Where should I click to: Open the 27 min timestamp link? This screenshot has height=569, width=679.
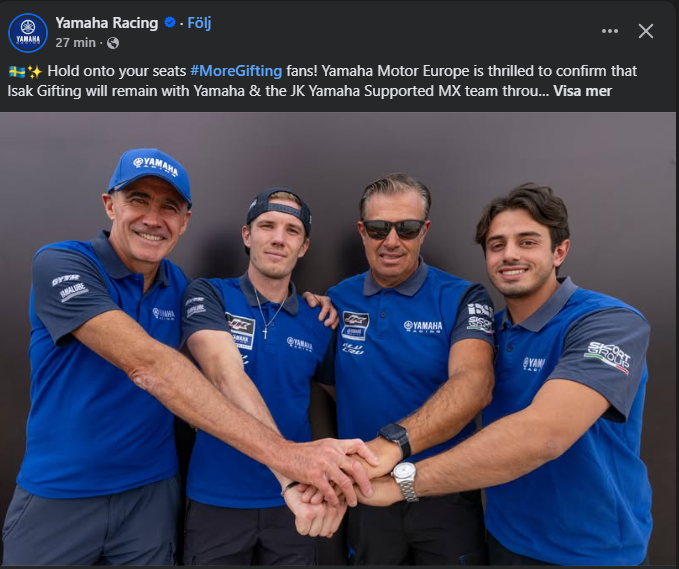tap(75, 42)
